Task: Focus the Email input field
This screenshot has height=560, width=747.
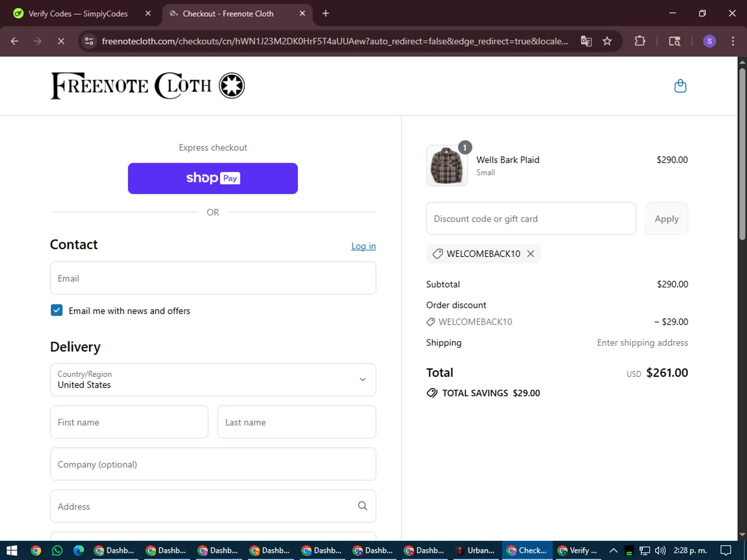Action: (x=213, y=278)
